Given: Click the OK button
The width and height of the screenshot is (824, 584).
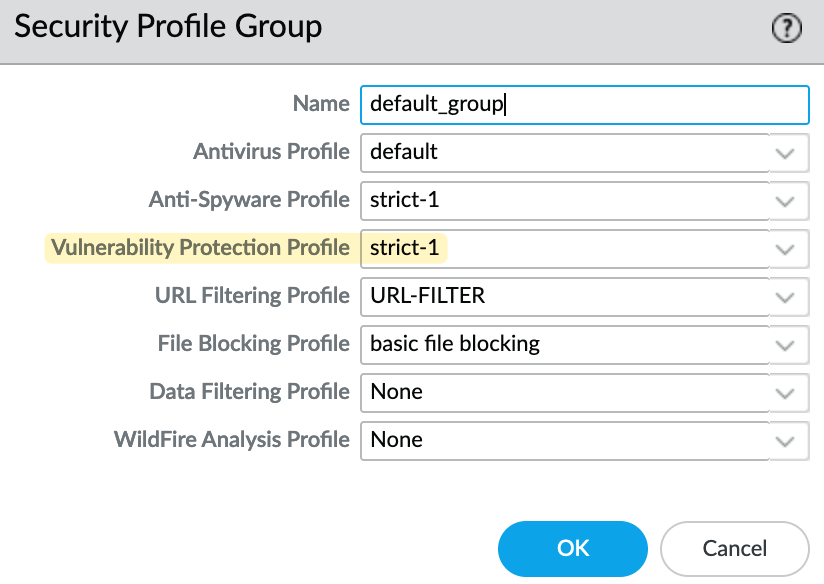Looking at the screenshot, I should pos(573,548).
